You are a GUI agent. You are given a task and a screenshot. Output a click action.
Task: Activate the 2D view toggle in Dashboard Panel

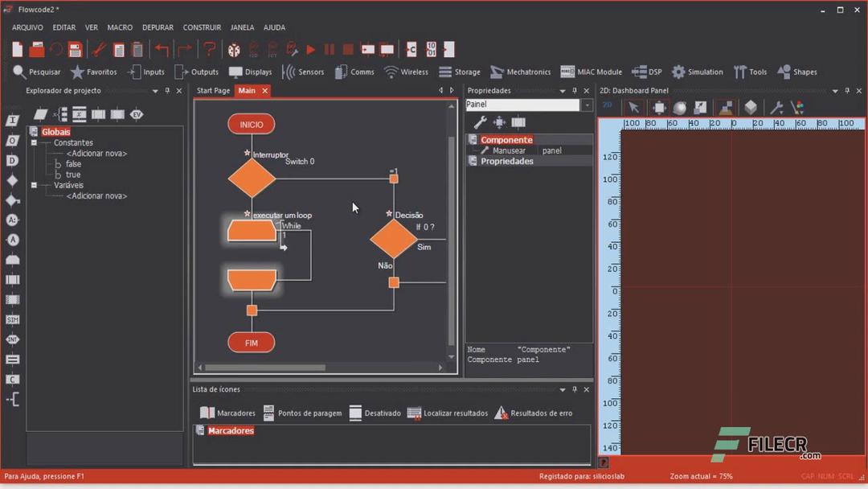(x=608, y=105)
